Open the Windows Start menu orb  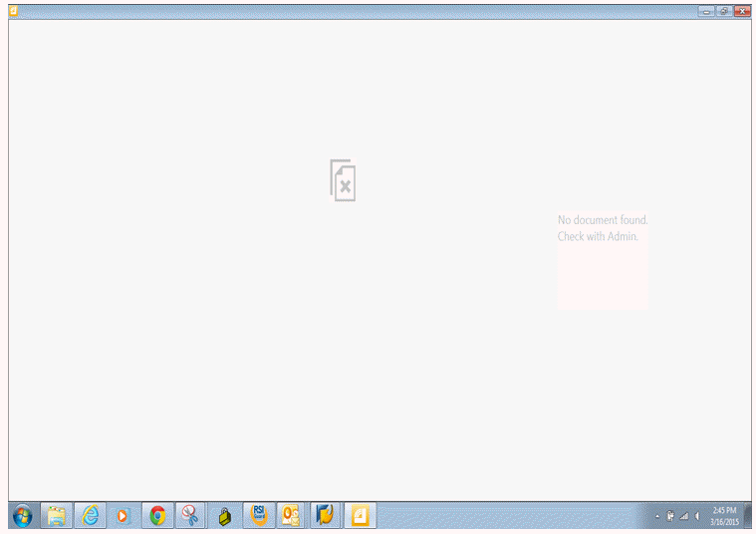pos(23,516)
